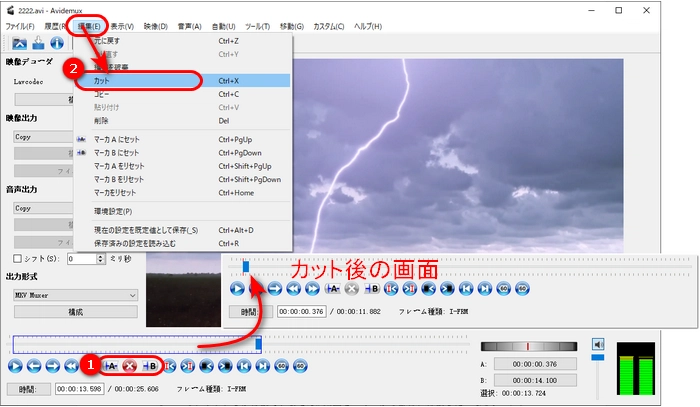Go to last frame in the post-cut inset panel
The image size is (700, 407).
[485, 289]
